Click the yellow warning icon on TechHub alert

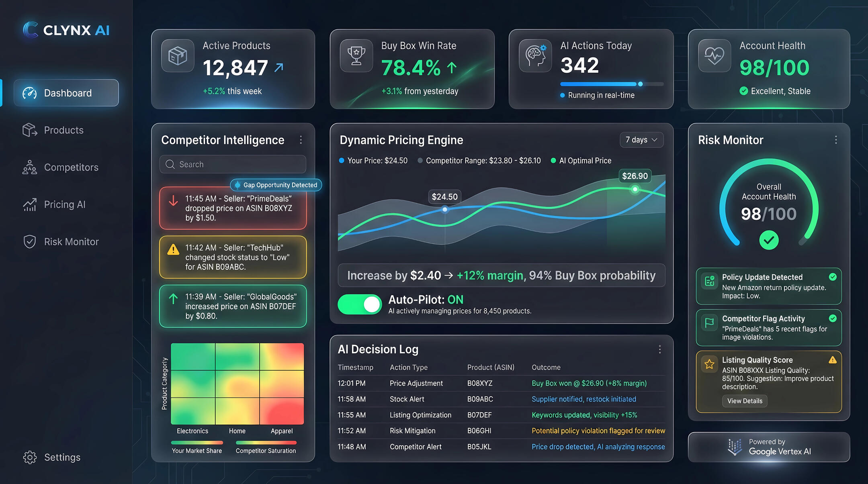point(173,250)
